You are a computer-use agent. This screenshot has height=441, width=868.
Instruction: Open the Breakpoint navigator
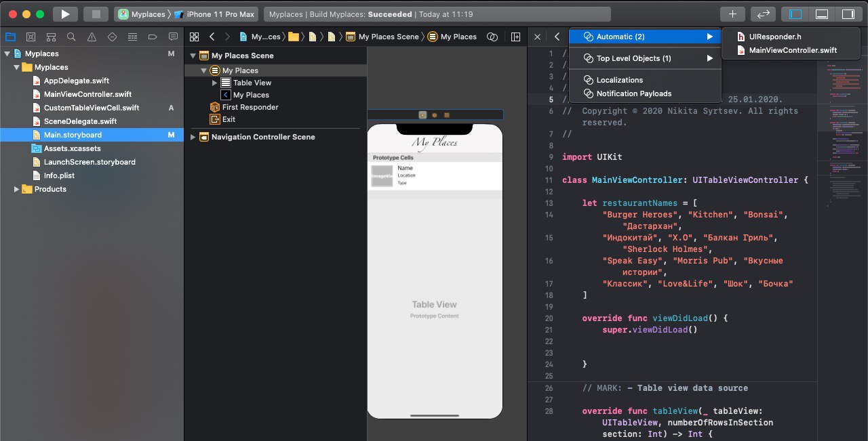tap(153, 37)
